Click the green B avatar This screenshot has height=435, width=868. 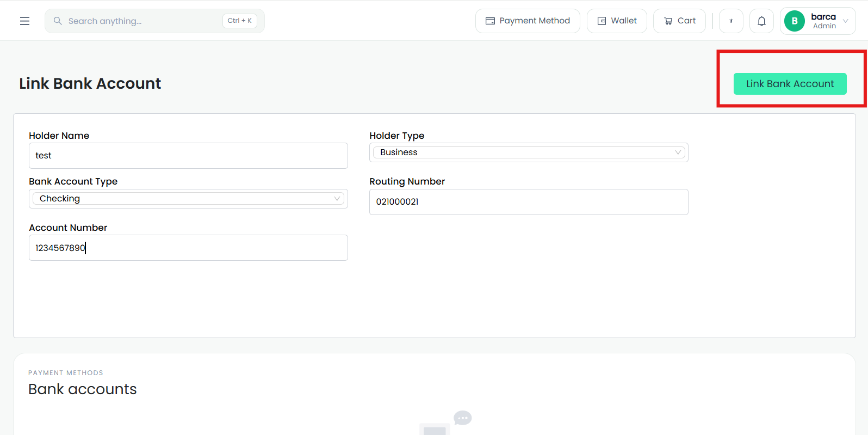795,21
